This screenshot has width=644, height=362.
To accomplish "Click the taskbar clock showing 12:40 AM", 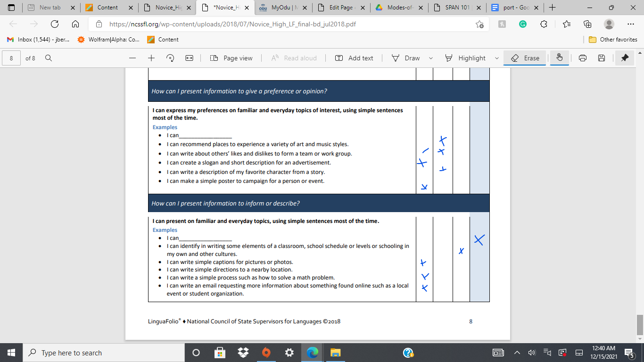I will pyautogui.click(x=603, y=353).
